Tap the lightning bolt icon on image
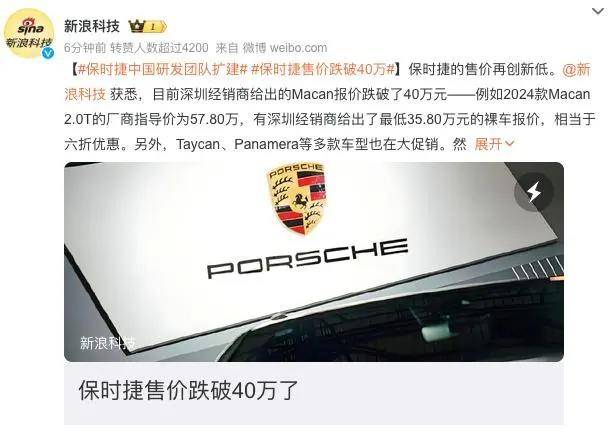Viewport: 610px width, 433px height. (534, 192)
